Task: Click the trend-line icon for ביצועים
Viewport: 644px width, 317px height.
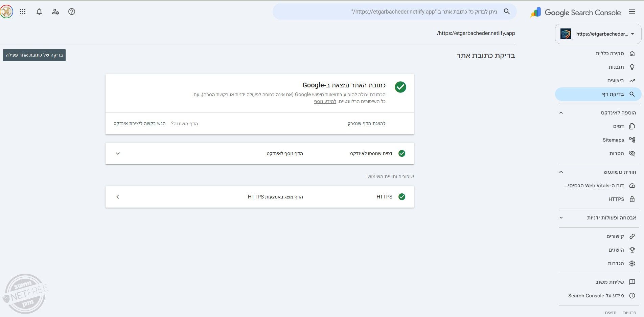Action: [x=632, y=81]
